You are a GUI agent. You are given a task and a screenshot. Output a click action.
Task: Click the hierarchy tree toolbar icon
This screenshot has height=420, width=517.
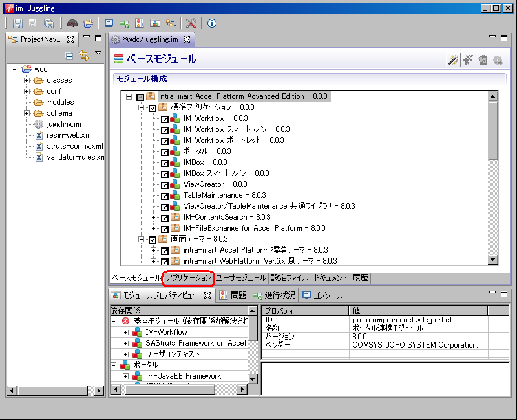tap(171, 23)
